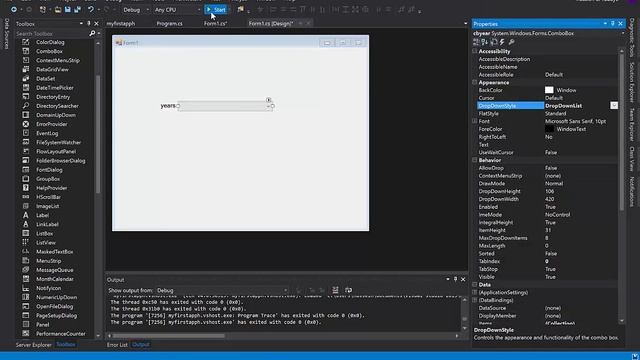Click the BackColor white color swatch
Image resolution: width=640 pixels, height=360 pixels.
[x=549, y=90]
